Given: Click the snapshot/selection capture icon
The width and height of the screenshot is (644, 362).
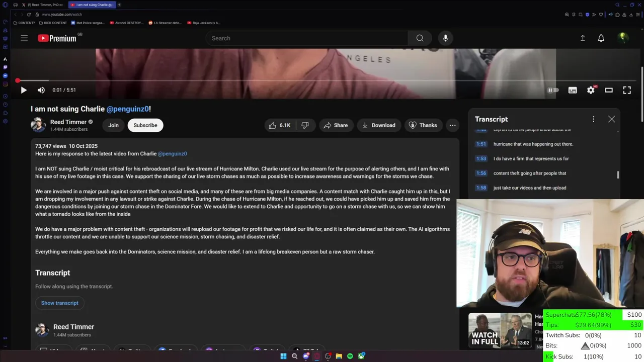Looking at the screenshot, I should click(581, 15).
